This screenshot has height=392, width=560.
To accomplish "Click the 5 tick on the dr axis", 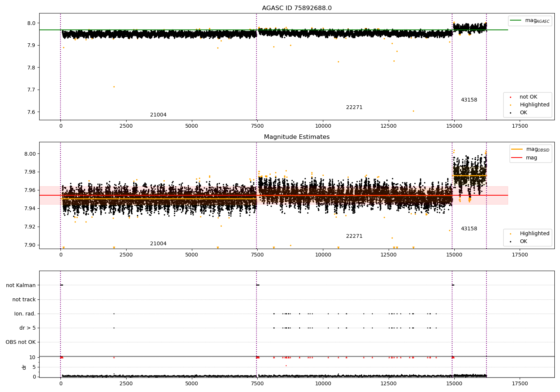I will tap(34, 367).
